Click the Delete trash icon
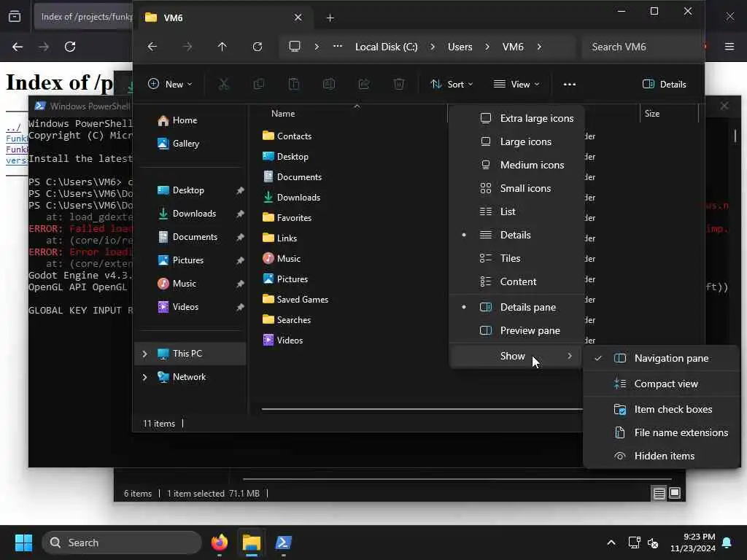The width and height of the screenshot is (747, 560). (x=399, y=85)
